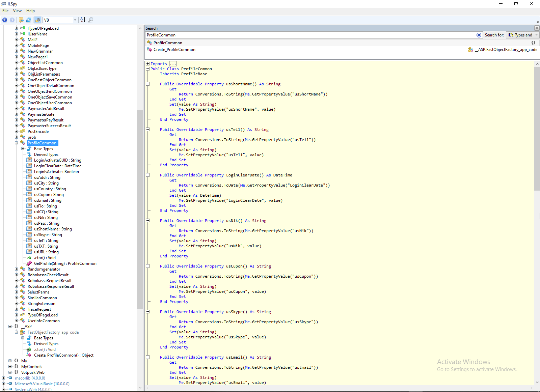Image resolution: width=540 pixels, height=392 pixels.
Task: Collapse the Public Class ProfileCommon code block
Action: click(x=147, y=69)
